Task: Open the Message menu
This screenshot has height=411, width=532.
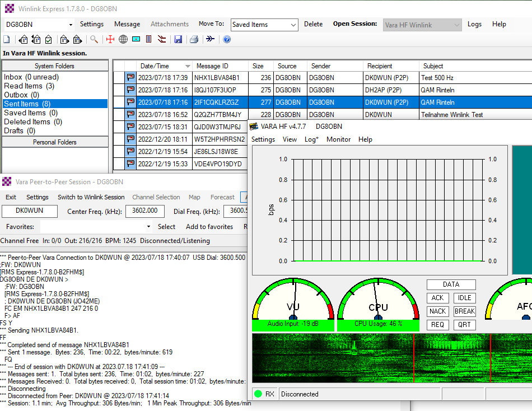Action: [127, 24]
